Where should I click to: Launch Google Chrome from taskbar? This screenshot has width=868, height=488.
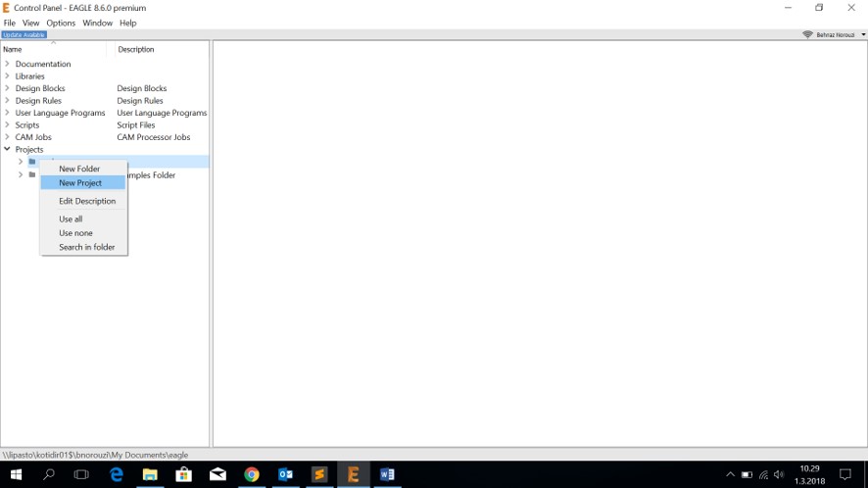[x=252, y=474]
